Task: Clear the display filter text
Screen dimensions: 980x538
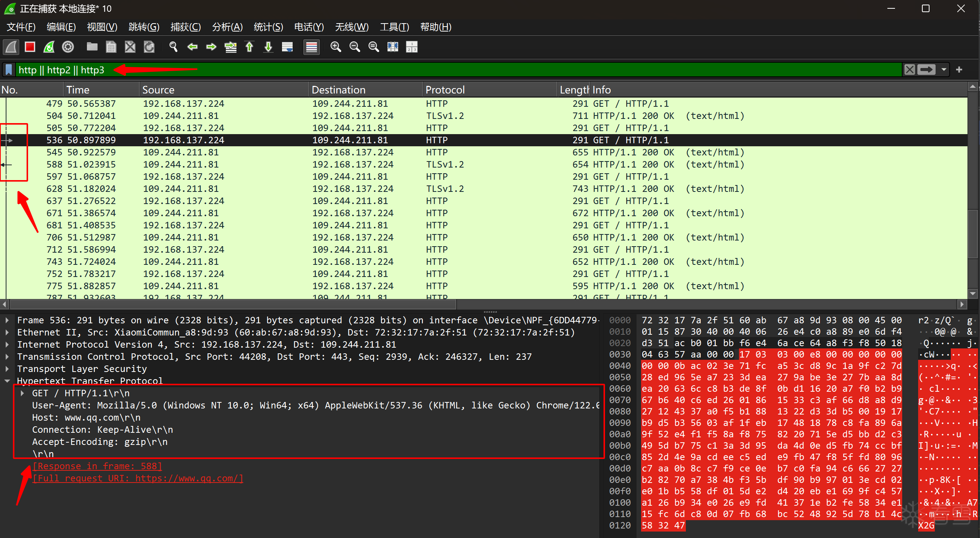Action: tap(909, 70)
